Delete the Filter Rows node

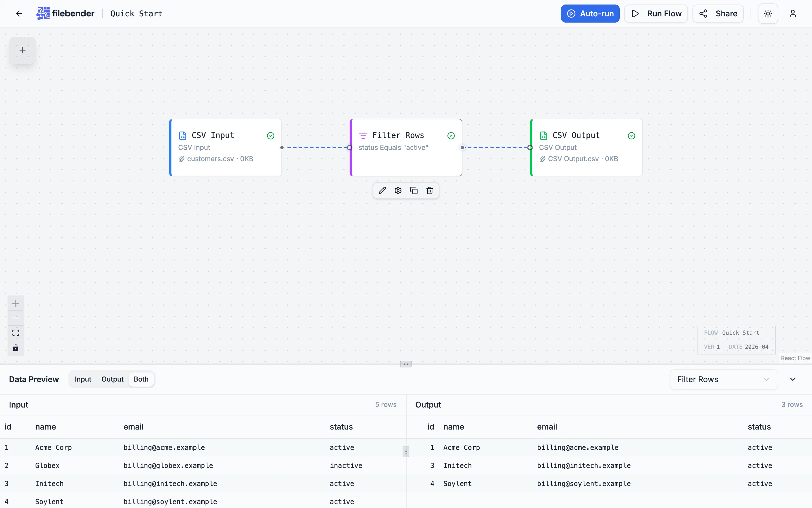(429, 190)
